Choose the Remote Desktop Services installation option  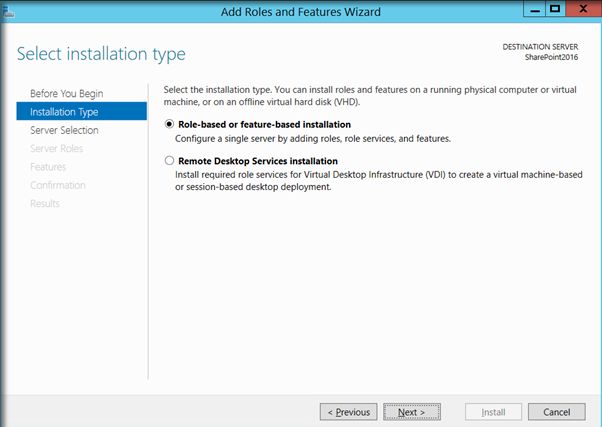click(170, 161)
